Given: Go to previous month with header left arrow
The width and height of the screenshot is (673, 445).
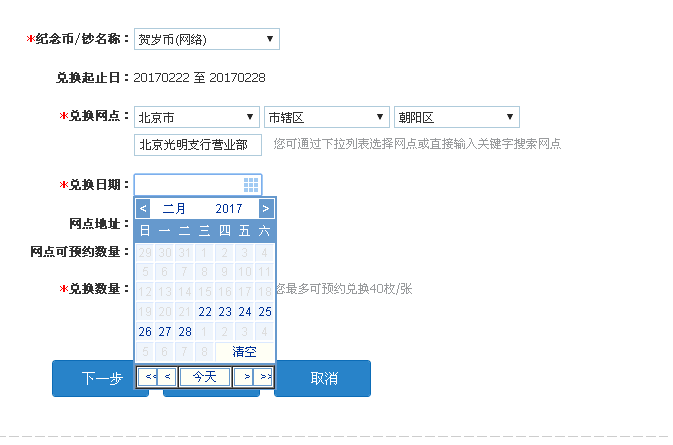Looking at the screenshot, I should [143, 209].
